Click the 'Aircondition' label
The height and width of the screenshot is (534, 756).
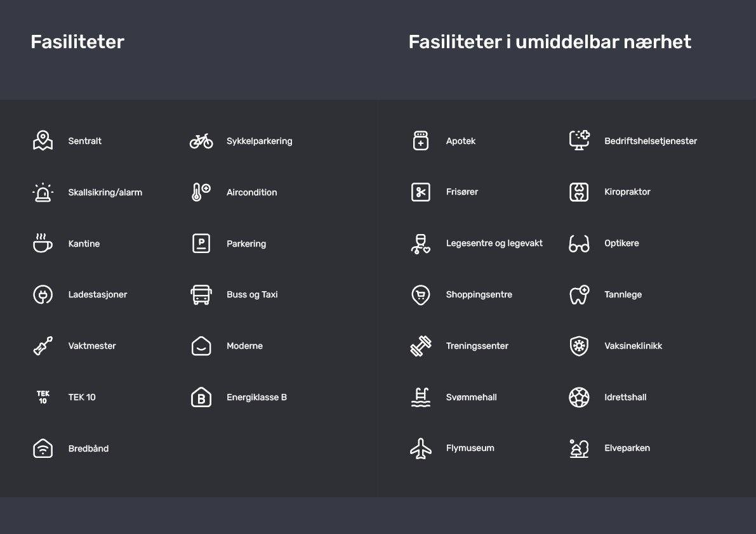[x=251, y=192]
